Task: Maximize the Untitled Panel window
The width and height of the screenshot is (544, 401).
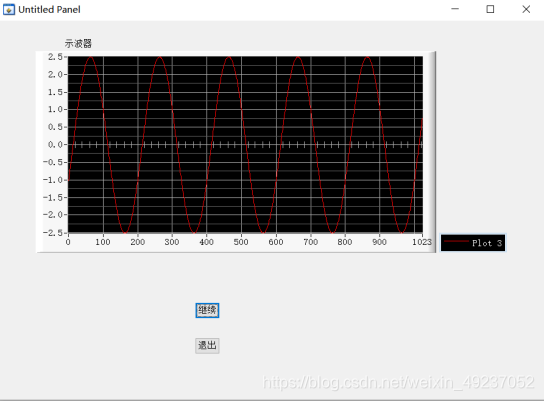Action: tap(490, 9)
